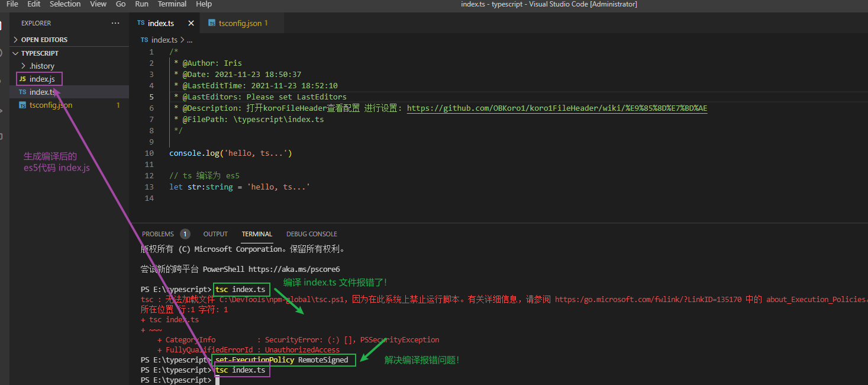868x385 pixels.
Task: Focus the last empty terminal prompt
Action: pyautogui.click(x=217, y=380)
